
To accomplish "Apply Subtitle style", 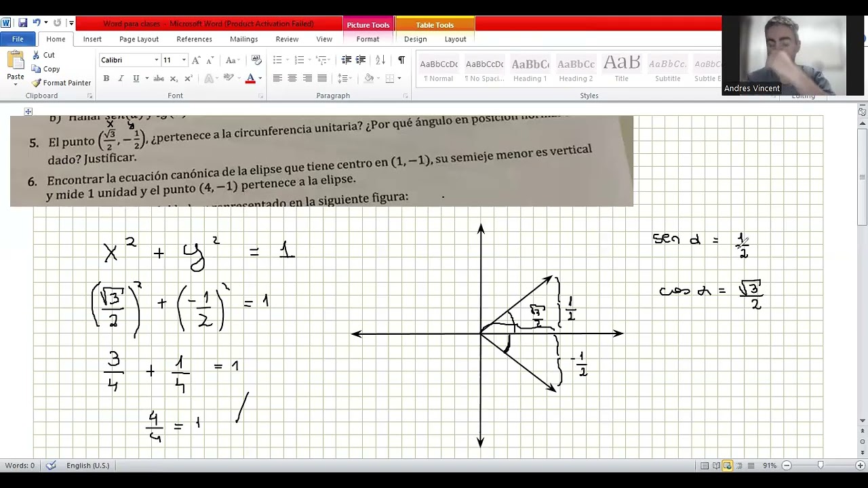I will (x=667, y=70).
